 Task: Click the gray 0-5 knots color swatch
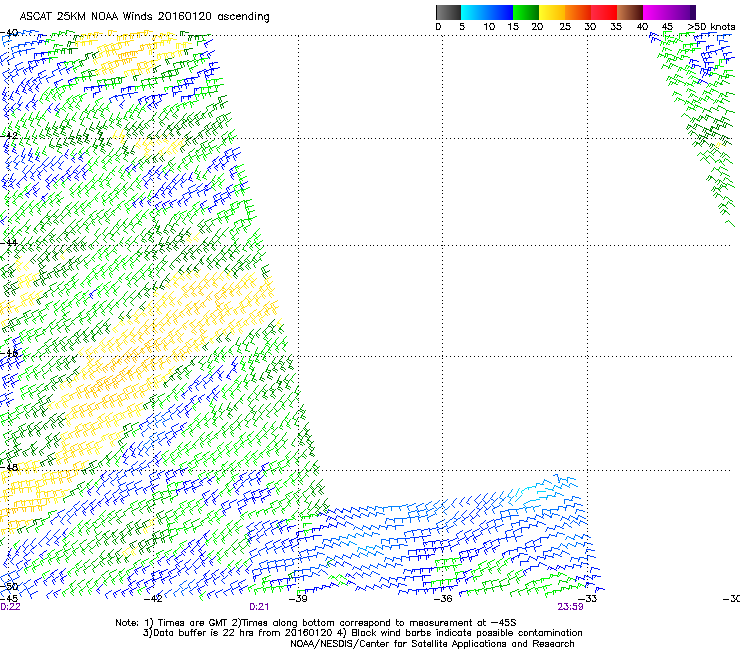point(448,12)
